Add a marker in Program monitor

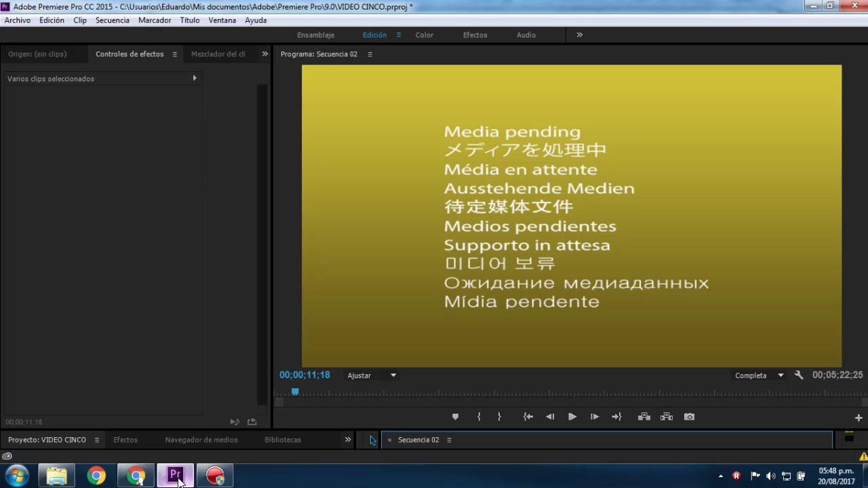pyautogui.click(x=455, y=417)
